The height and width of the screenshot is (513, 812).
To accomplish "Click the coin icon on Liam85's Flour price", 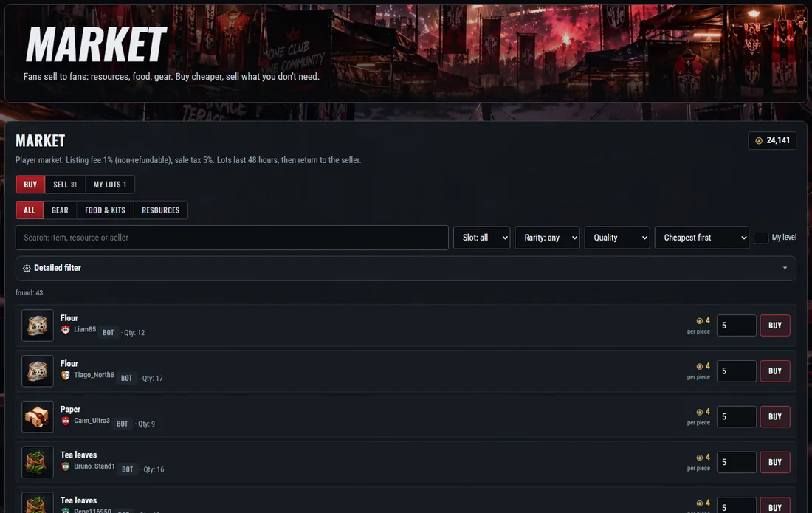I will click(x=700, y=321).
